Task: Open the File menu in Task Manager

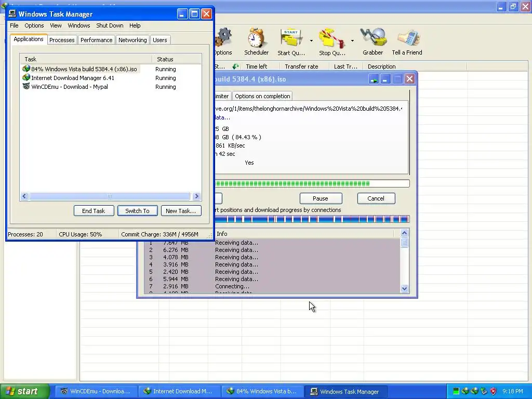Action: 14,25
